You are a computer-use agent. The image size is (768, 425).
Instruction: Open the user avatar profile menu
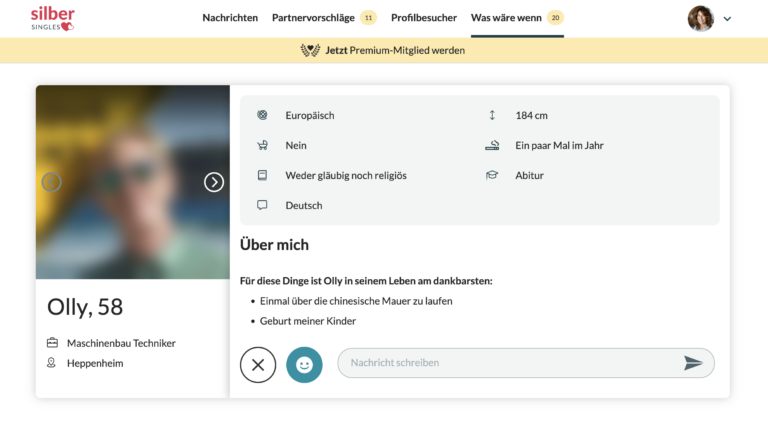700,18
